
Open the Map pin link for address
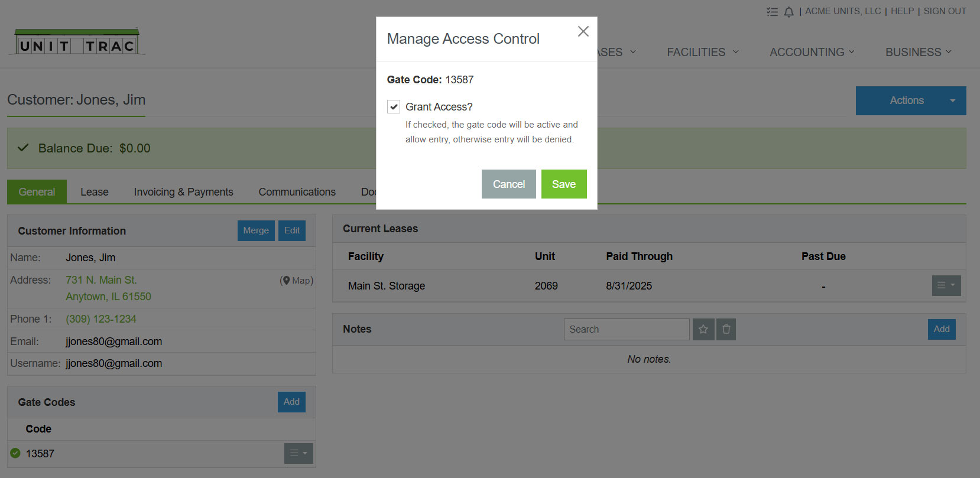pyautogui.click(x=297, y=281)
